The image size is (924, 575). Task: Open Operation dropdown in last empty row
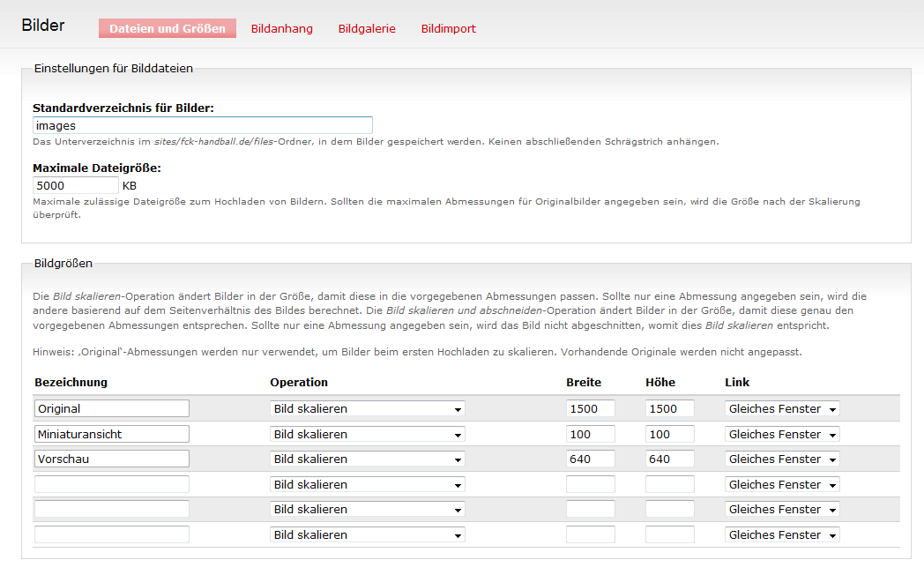367,535
